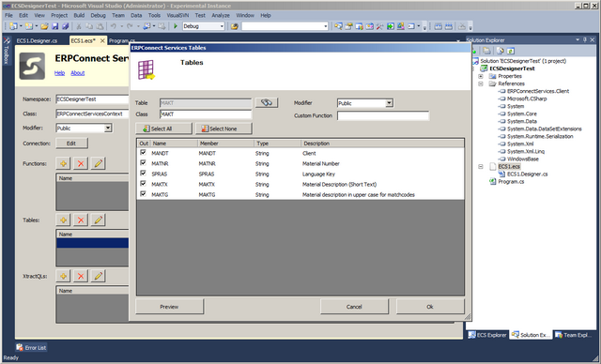Viewport: 601px width, 364px height.
Task: Click the Select All button
Action: [x=163, y=129]
